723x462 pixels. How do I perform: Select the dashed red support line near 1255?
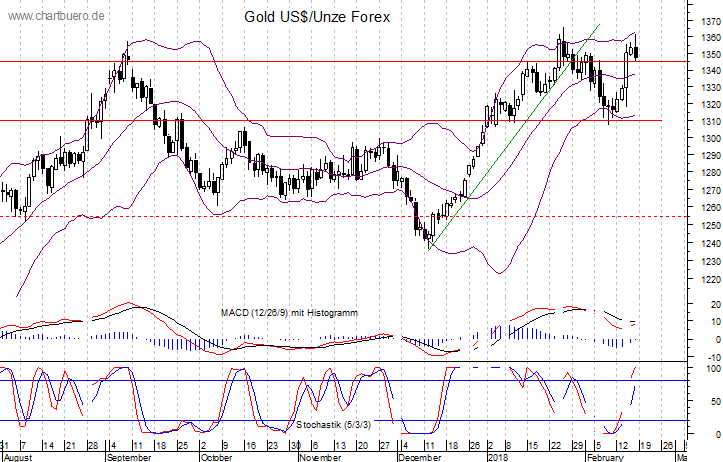point(300,216)
